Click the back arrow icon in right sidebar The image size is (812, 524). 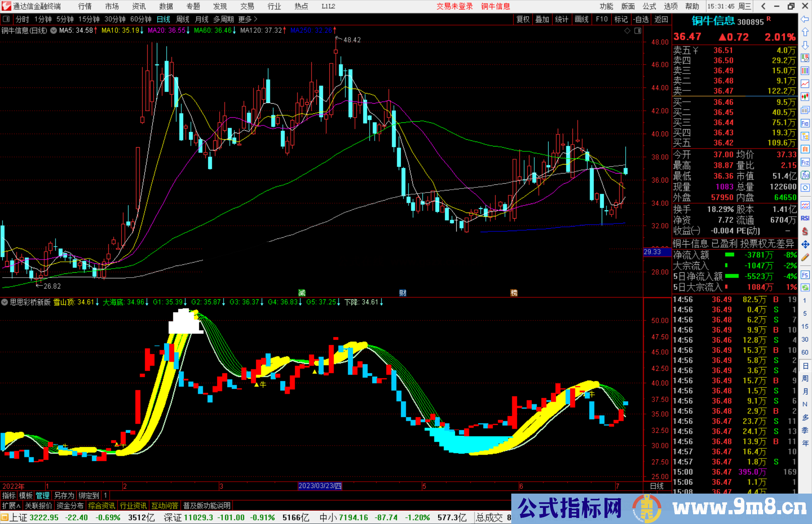pos(805,19)
